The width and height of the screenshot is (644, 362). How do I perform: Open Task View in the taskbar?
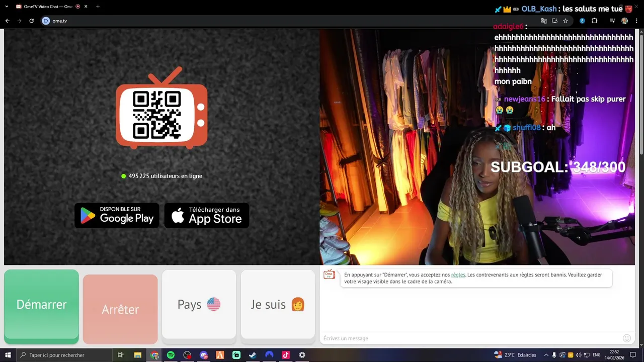[121, 355]
